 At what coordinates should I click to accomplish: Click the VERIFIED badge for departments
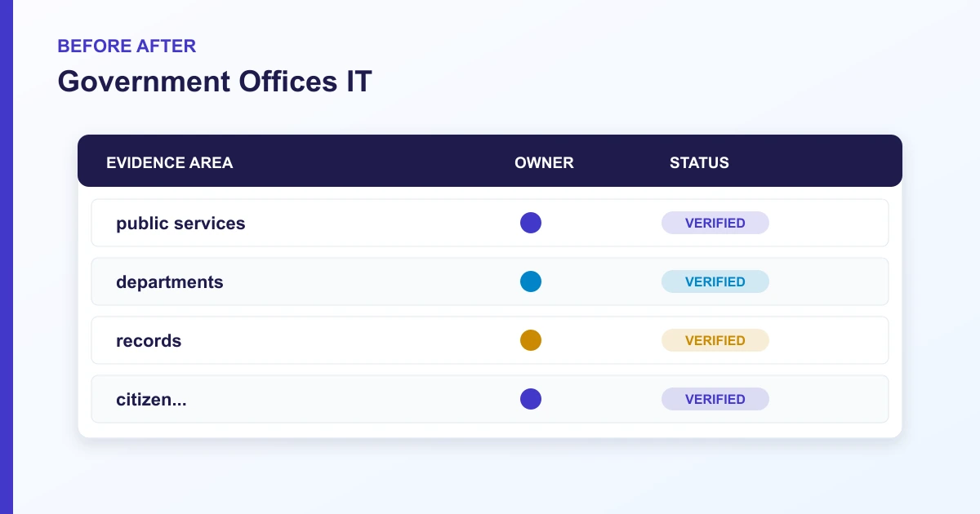click(715, 281)
